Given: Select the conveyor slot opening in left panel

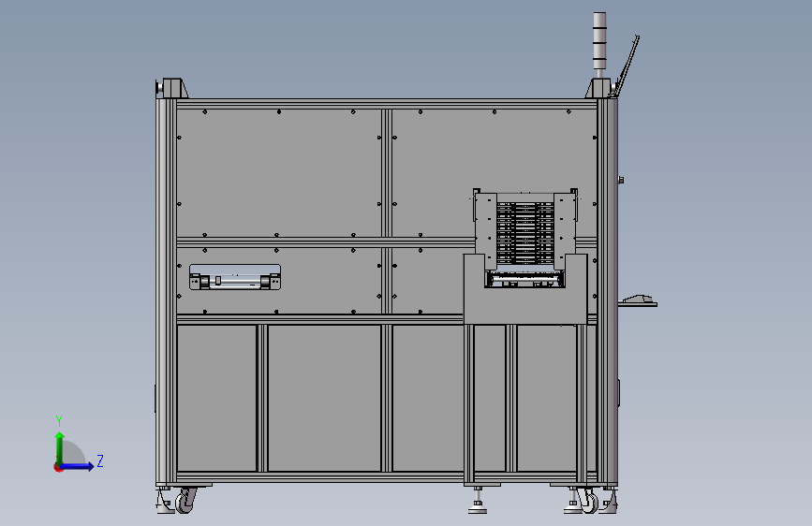Looking at the screenshot, I should click(x=235, y=277).
